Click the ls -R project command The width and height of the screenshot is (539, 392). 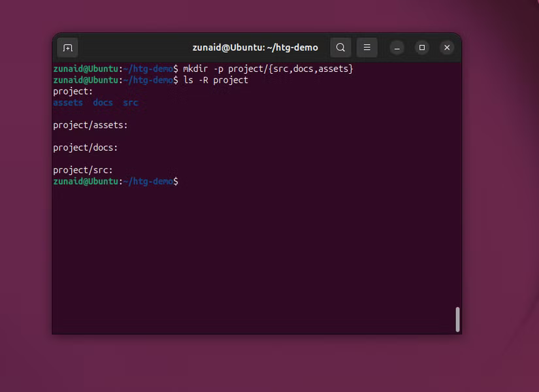point(216,80)
